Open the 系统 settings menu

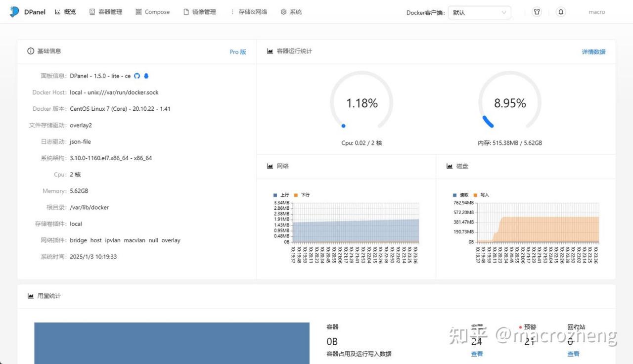tap(291, 12)
